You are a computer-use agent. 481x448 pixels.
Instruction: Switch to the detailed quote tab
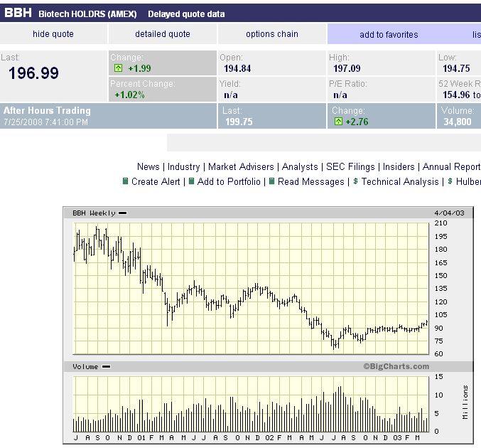[163, 34]
